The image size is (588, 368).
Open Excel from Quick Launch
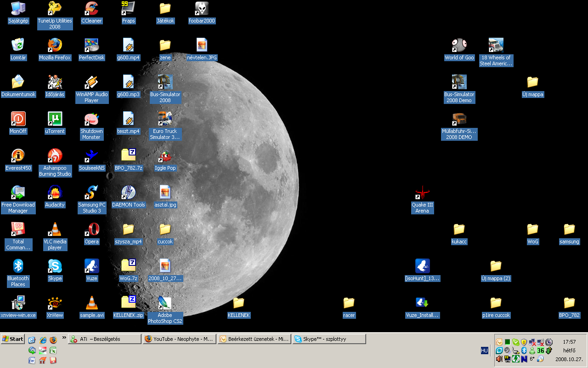[53, 350]
